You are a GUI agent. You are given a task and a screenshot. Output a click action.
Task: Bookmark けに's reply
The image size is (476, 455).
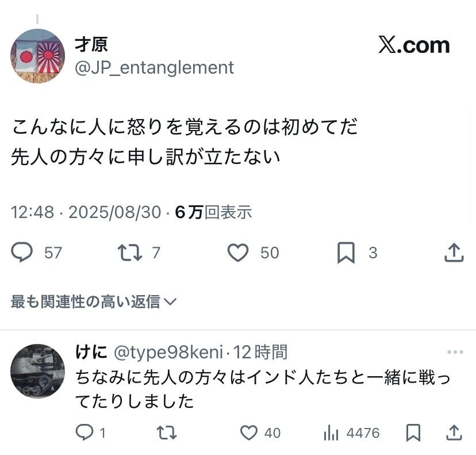pos(413,433)
